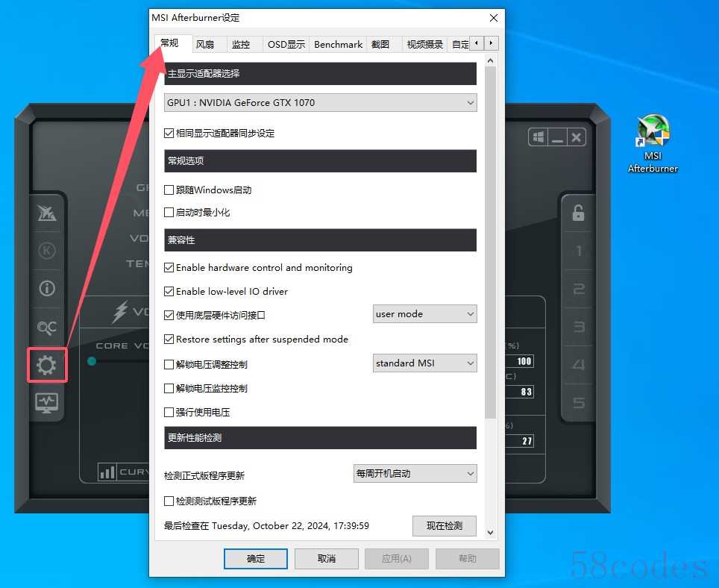
Task: Click the 帮助 button
Action: pyautogui.click(x=467, y=559)
